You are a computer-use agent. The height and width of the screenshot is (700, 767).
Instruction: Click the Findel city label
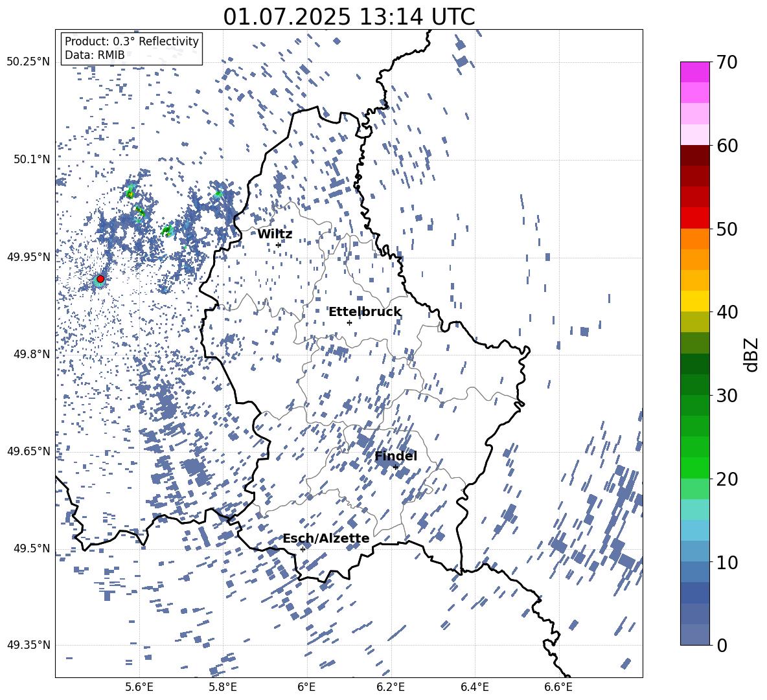396,456
